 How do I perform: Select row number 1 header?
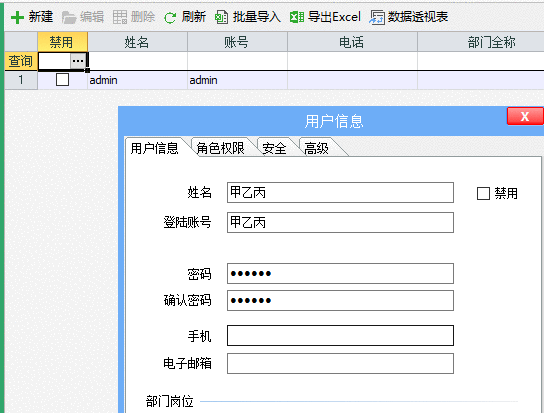coord(21,80)
